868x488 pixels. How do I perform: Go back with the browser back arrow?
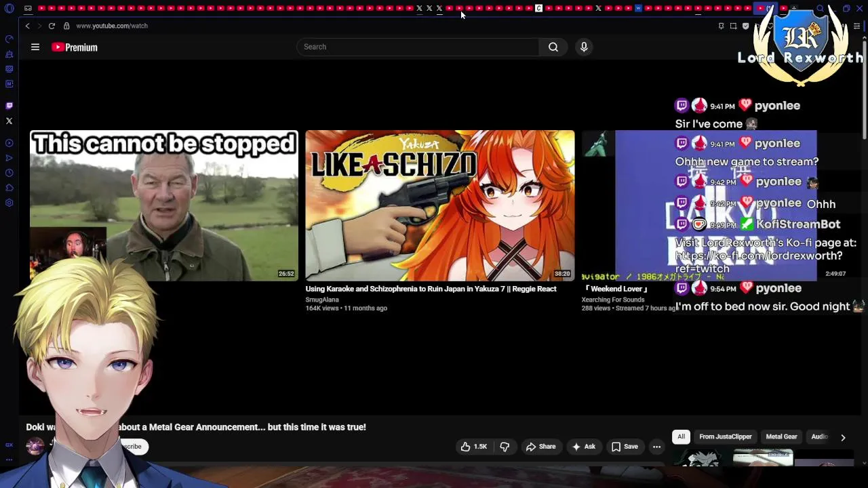click(27, 26)
